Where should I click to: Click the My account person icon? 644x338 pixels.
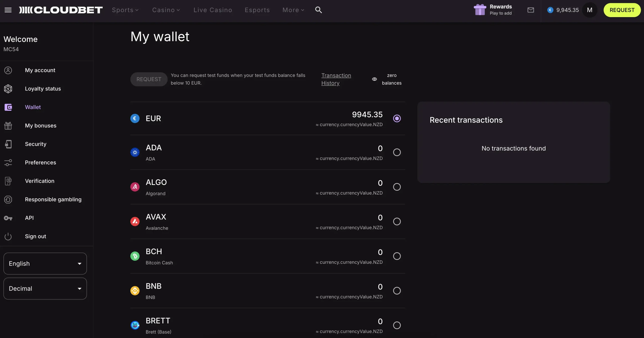(8, 70)
